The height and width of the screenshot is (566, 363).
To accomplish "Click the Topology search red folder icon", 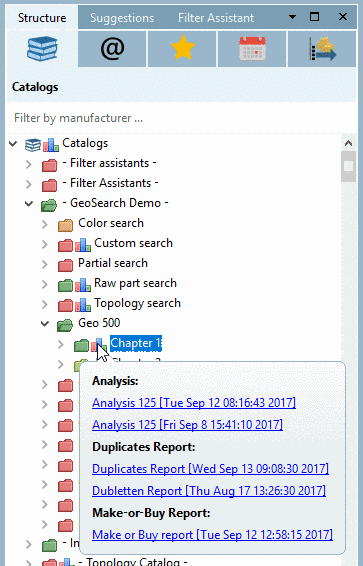I will [x=65, y=305].
